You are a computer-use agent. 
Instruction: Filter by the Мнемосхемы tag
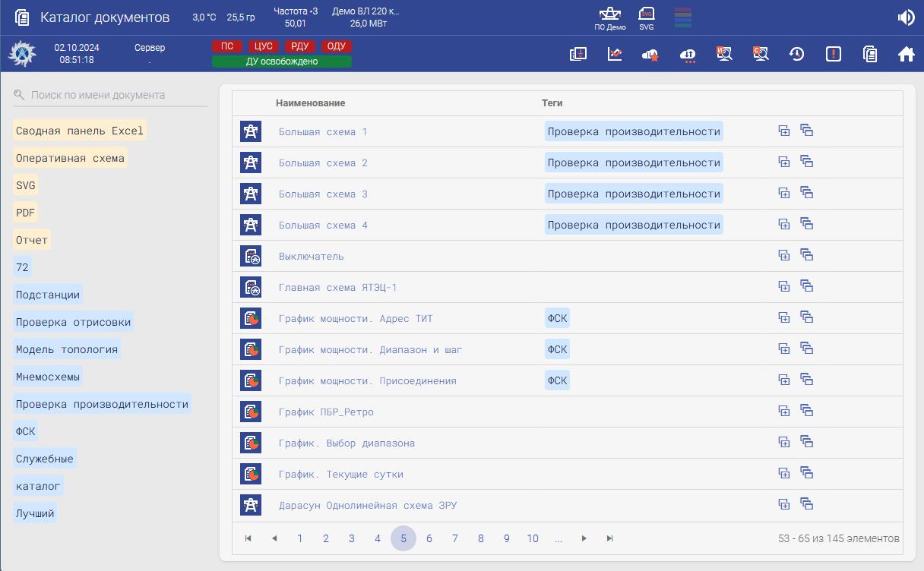click(x=48, y=377)
